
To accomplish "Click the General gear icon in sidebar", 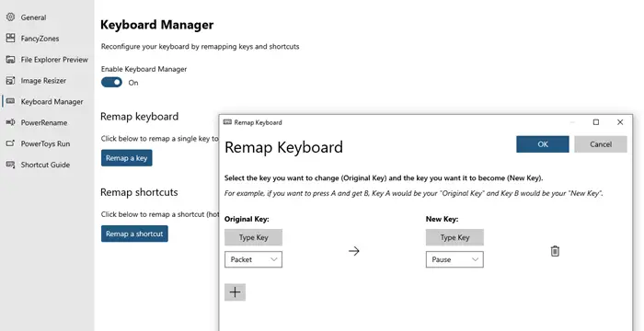I will 11,17.
